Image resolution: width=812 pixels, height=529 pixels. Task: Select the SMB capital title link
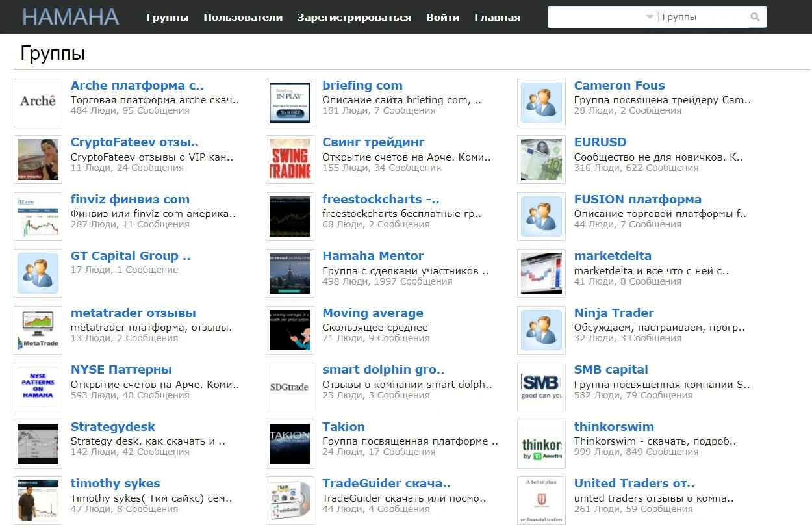point(611,369)
